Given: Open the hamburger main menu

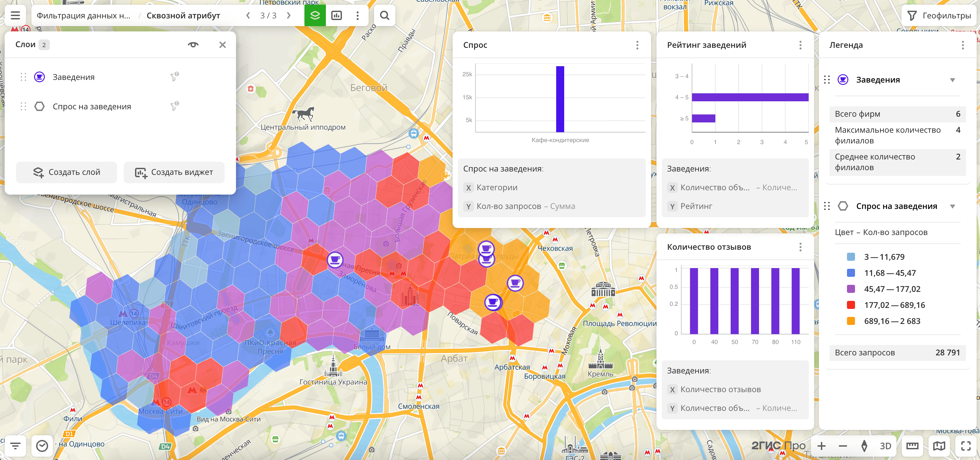Looking at the screenshot, I should pos(15,16).
